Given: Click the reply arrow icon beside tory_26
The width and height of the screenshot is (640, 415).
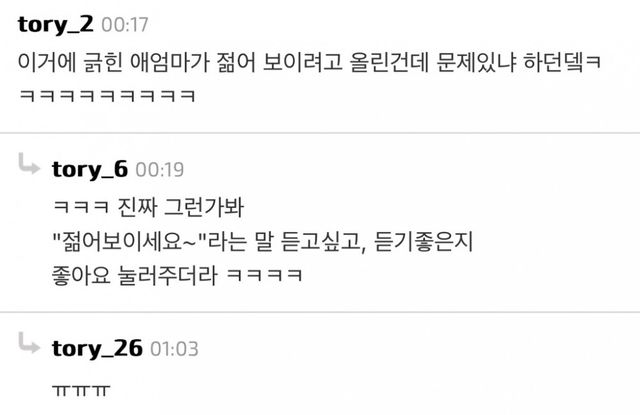Looking at the screenshot, I should point(29,342).
